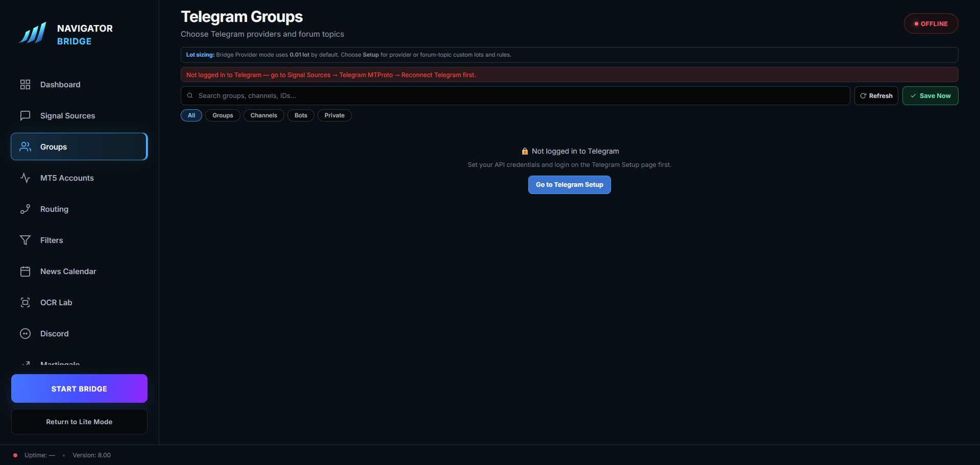Click the red Telegram login warning banner

570,75
